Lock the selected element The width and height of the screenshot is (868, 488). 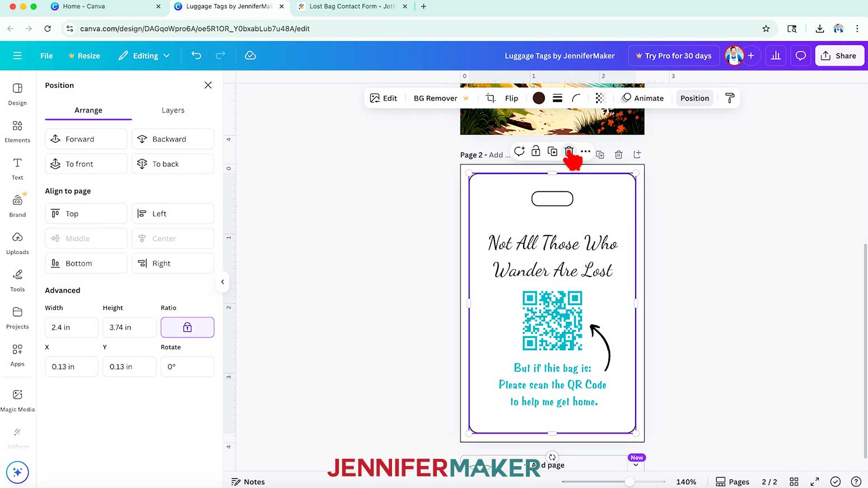point(536,151)
